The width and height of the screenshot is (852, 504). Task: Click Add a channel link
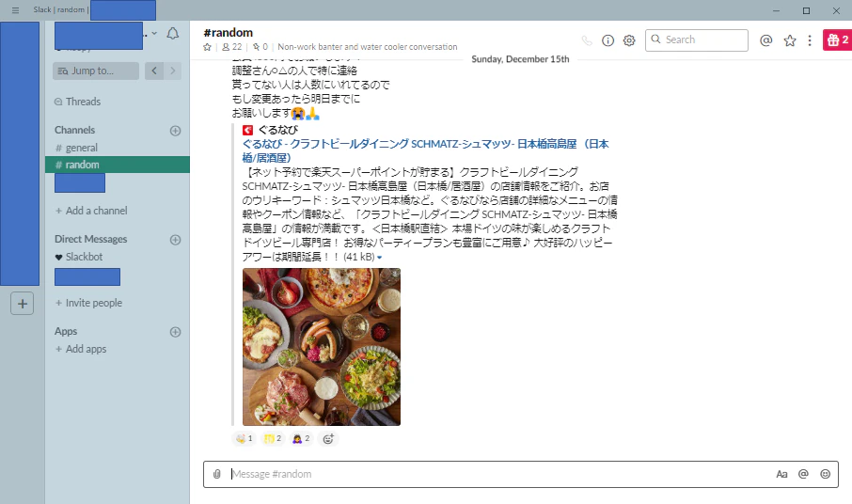coord(91,211)
